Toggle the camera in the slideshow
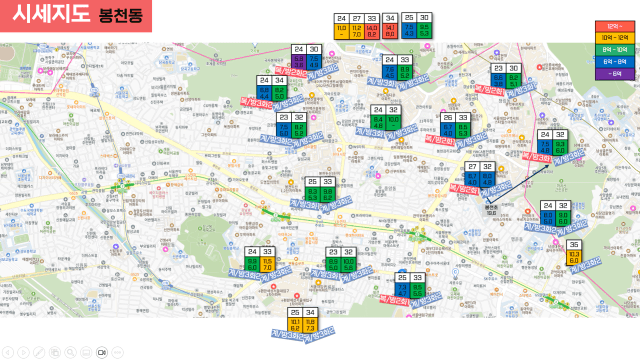 pyautogui.click(x=102, y=352)
